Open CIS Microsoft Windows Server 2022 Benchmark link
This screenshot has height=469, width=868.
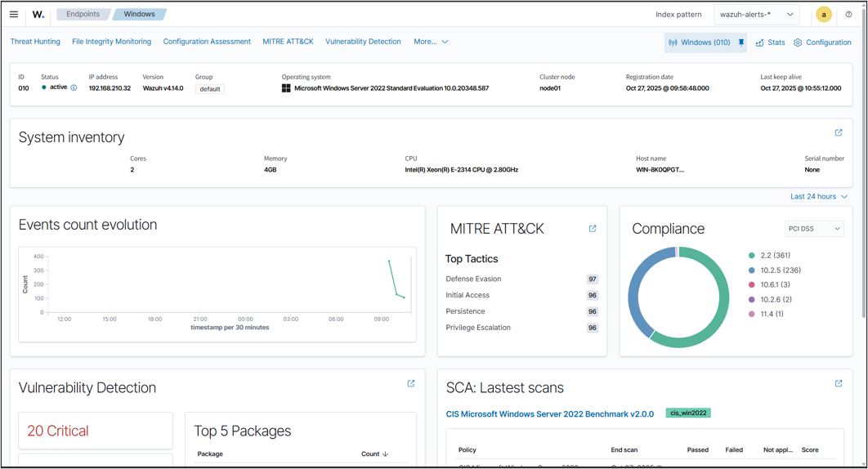click(x=550, y=414)
